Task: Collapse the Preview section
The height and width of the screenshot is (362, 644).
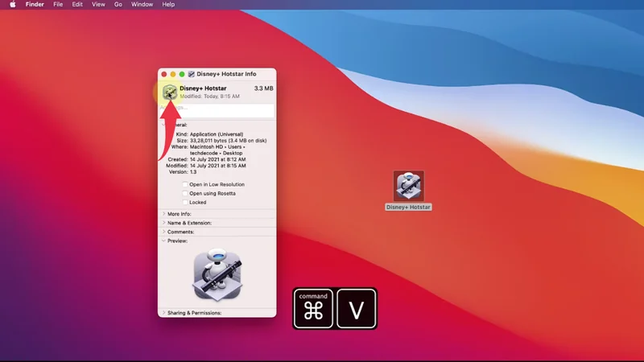Action: click(x=164, y=241)
